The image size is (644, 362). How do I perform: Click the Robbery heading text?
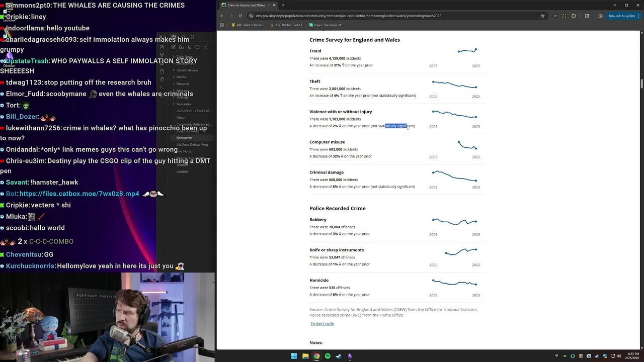(318, 220)
